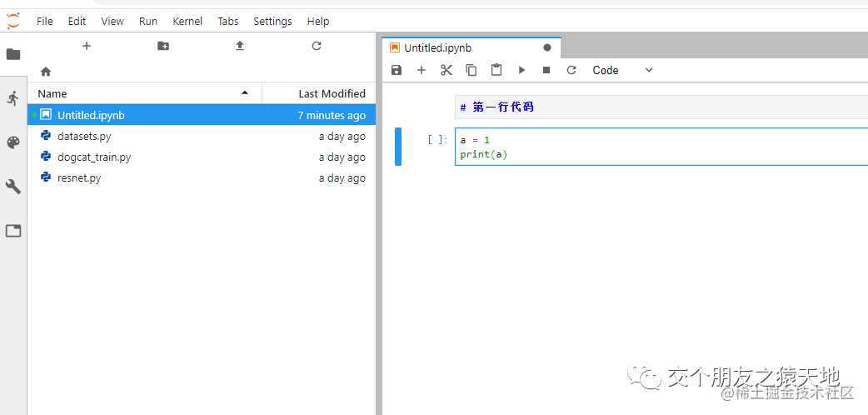
Task: Click the unsaved-changes dot on Untitled.ipynb tab
Action: [547, 48]
